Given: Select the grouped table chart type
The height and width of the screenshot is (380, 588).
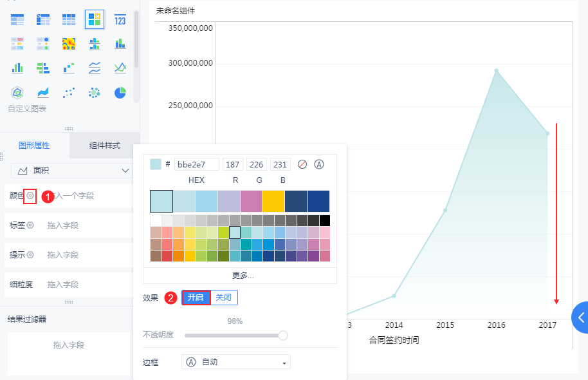Looking at the screenshot, I should pyautogui.click(x=17, y=19).
